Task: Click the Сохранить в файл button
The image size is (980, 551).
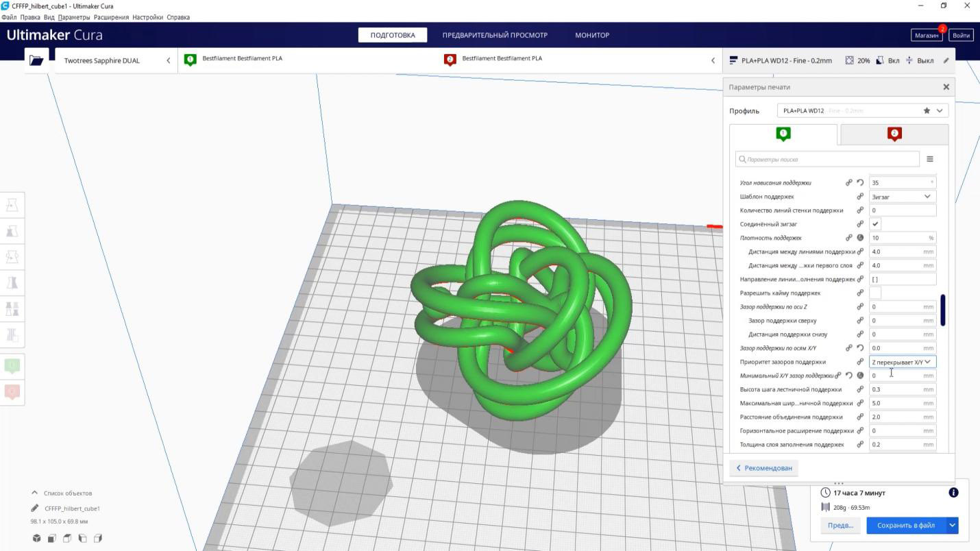Action: (905, 526)
